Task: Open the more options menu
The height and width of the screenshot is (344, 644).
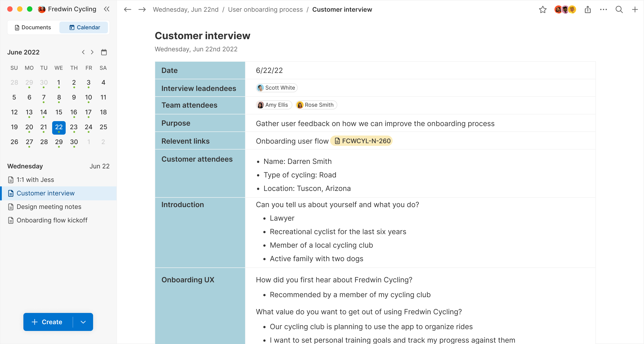Action: pyautogui.click(x=604, y=9)
